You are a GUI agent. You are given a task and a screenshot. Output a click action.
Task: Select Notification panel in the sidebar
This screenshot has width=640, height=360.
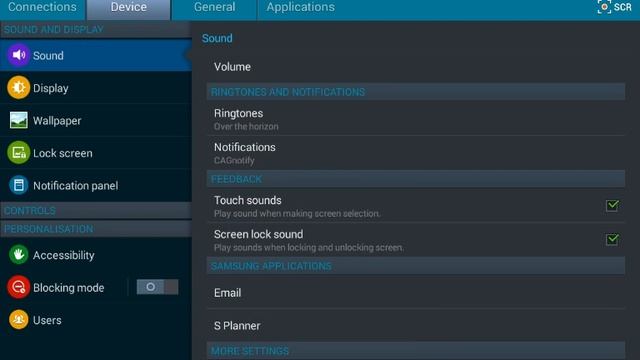click(96, 185)
